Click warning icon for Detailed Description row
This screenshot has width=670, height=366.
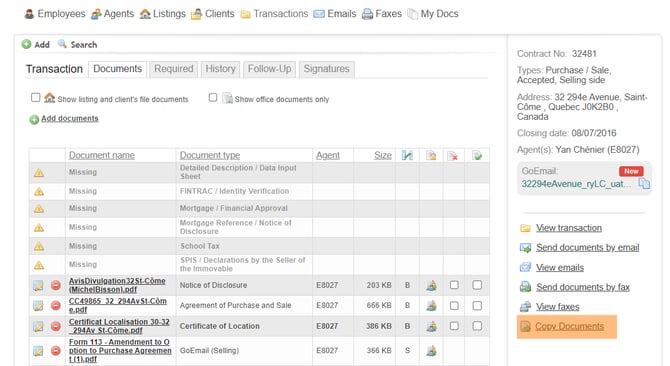coord(39,173)
